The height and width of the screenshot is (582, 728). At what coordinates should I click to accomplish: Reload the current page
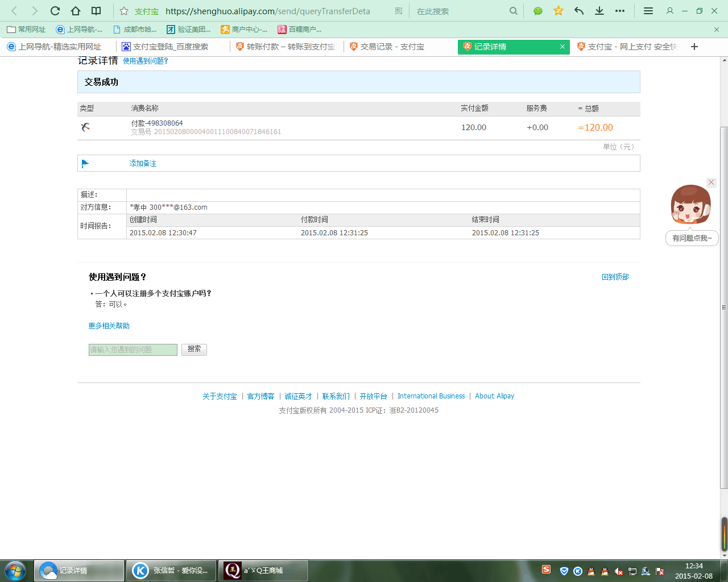pos(55,11)
